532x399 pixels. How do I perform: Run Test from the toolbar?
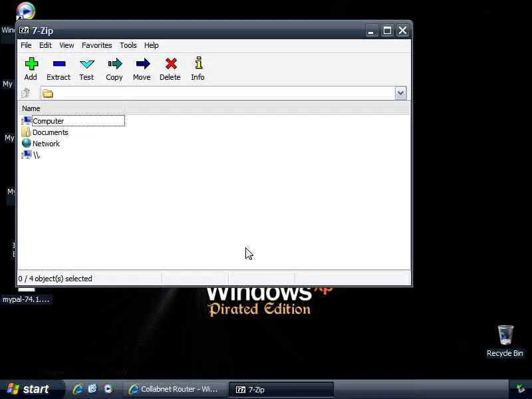pyautogui.click(x=86, y=69)
